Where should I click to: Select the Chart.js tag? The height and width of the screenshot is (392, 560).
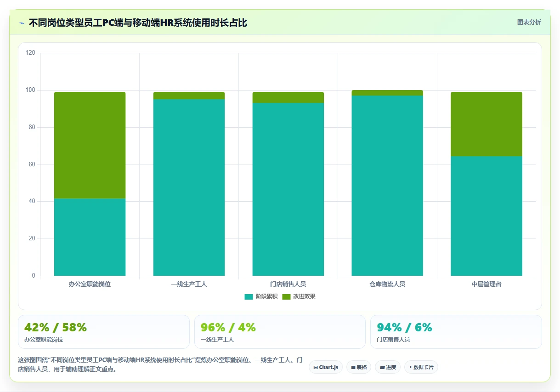pyautogui.click(x=326, y=367)
